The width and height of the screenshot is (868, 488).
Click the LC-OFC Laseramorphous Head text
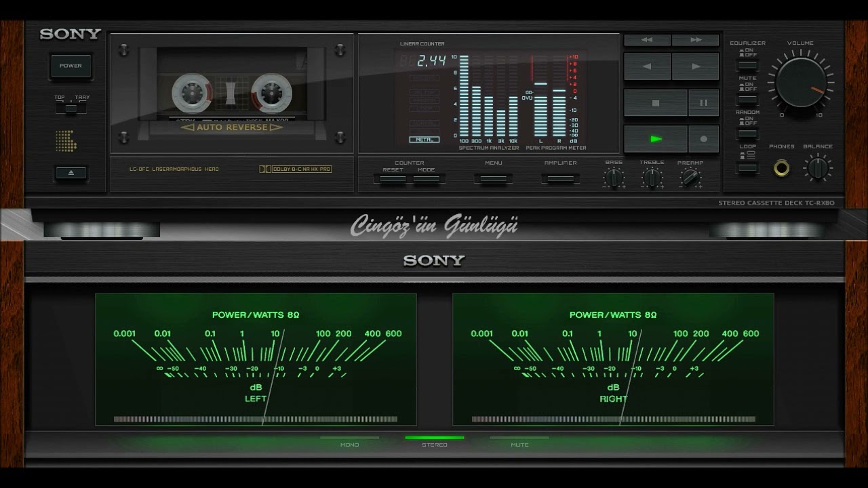click(x=174, y=169)
